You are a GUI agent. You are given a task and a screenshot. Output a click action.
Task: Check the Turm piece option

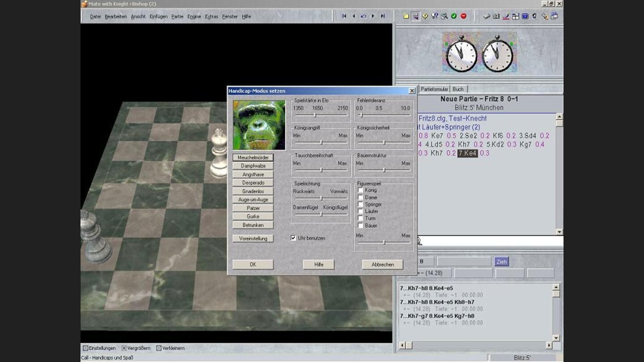click(x=360, y=219)
